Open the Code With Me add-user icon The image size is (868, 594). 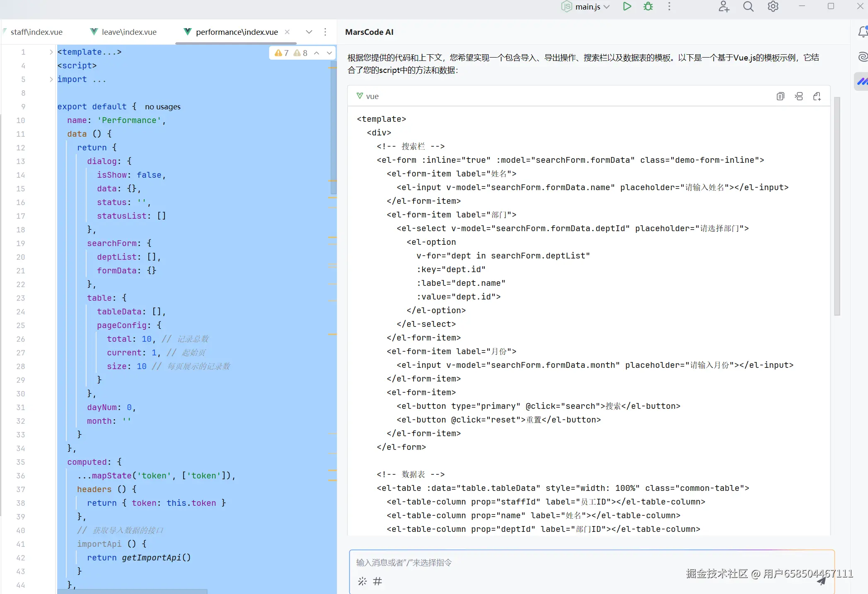pyautogui.click(x=723, y=7)
